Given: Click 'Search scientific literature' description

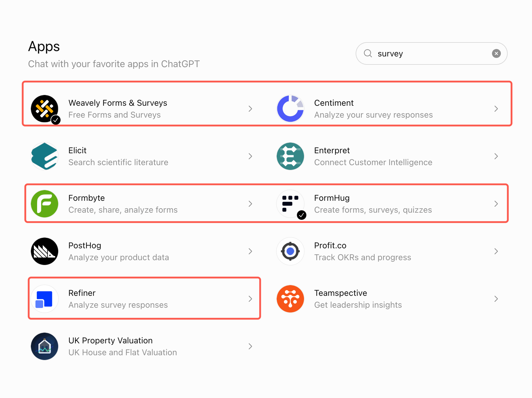Looking at the screenshot, I should click(118, 162).
